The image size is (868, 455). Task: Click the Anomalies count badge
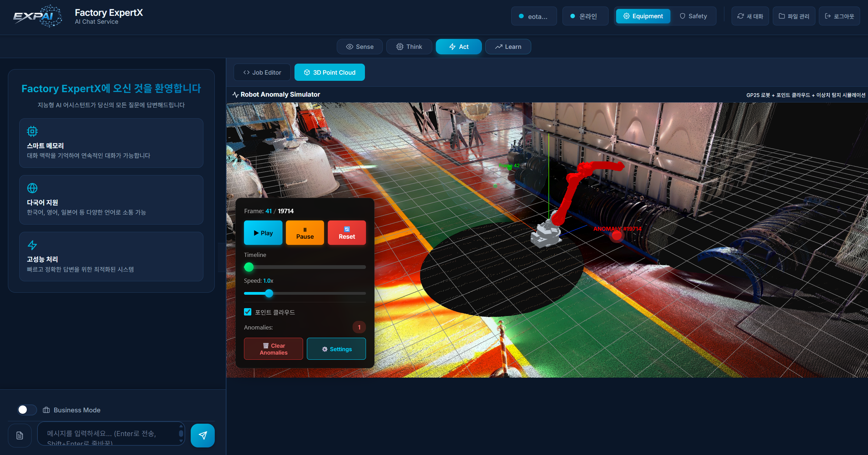point(359,327)
